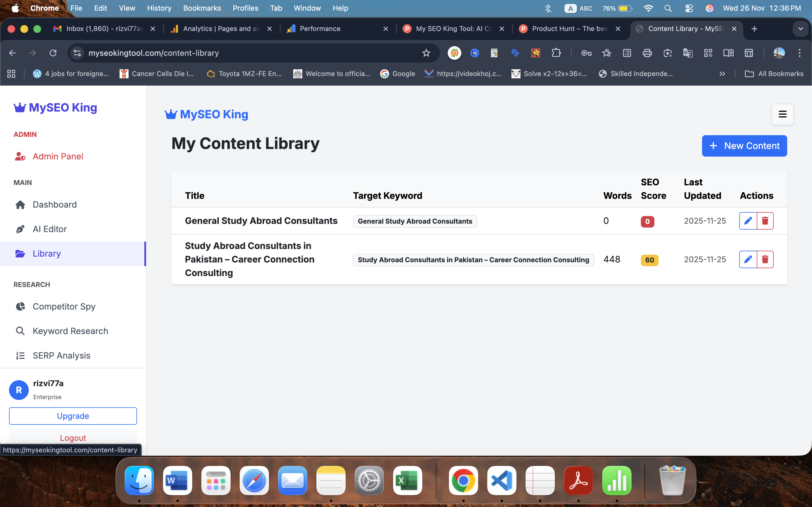Screen dimensions: 812x507
Task: Open Chrome's three-dot customize menu
Action: tap(800, 53)
